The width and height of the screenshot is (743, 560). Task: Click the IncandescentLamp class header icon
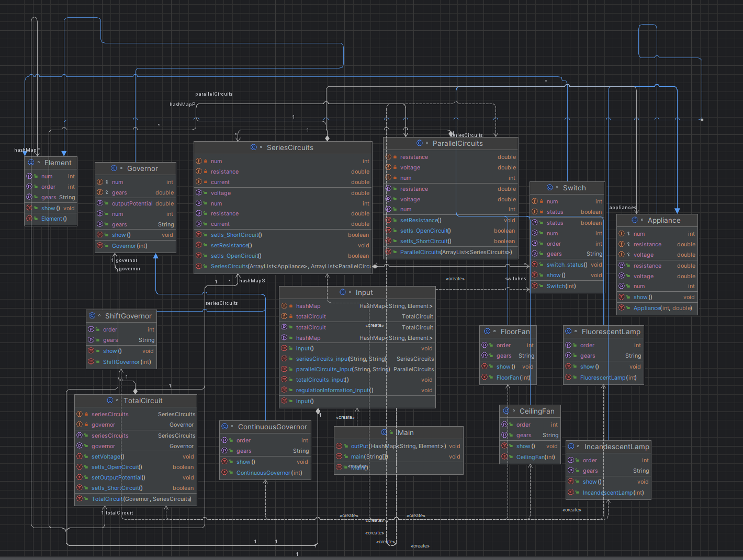571,447
